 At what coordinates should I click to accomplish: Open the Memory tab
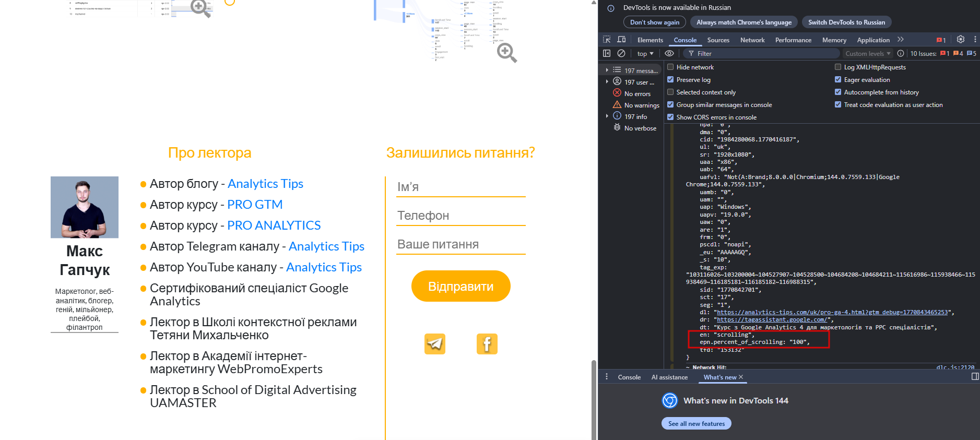click(834, 40)
